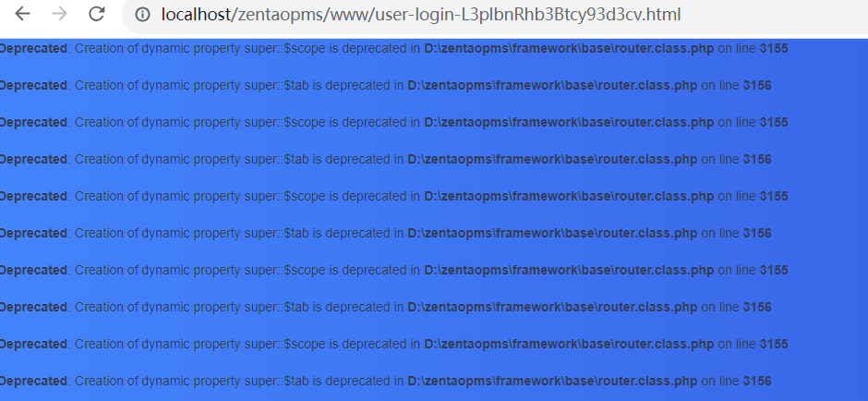
Task: Click line number 3156 in the last warning
Action: point(756,381)
